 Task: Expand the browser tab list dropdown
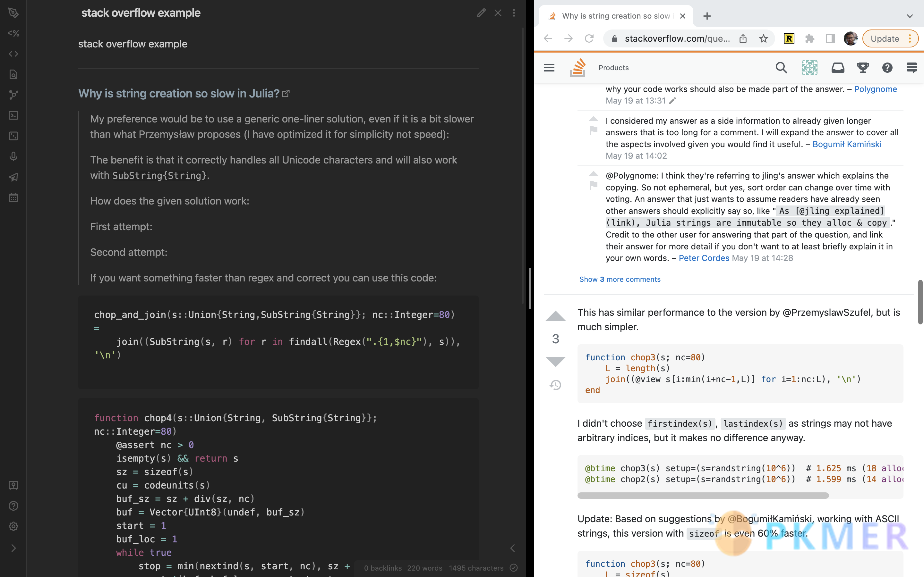(911, 15)
